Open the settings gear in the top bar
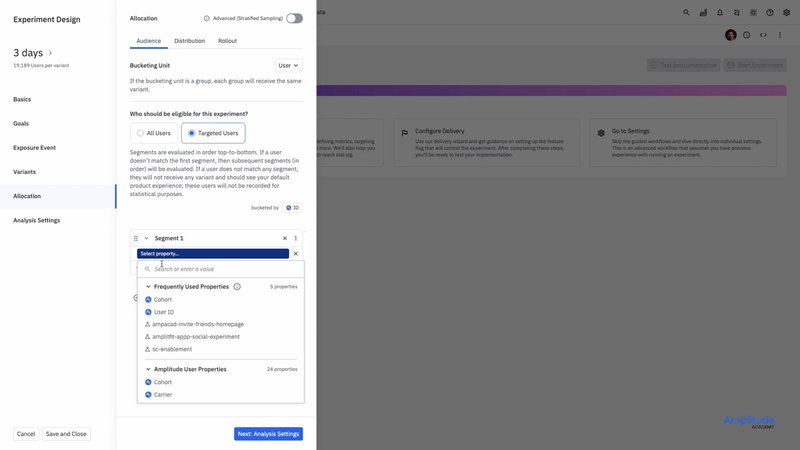 [x=786, y=13]
